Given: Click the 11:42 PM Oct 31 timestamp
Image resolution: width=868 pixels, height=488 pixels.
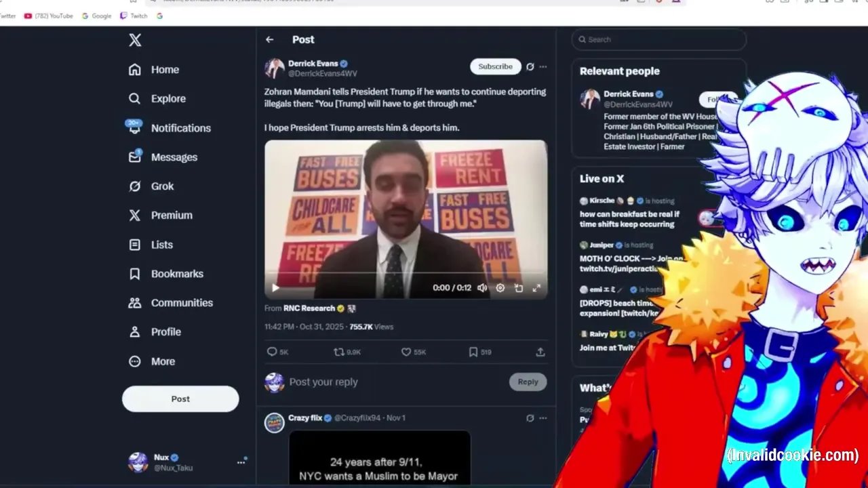Looking at the screenshot, I should 304,327.
